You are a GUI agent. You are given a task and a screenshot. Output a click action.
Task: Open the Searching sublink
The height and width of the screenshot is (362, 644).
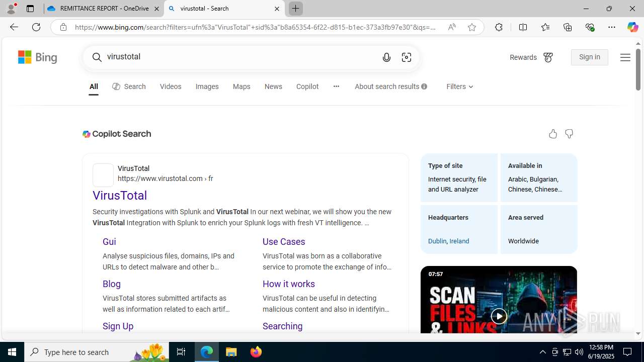(x=282, y=326)
